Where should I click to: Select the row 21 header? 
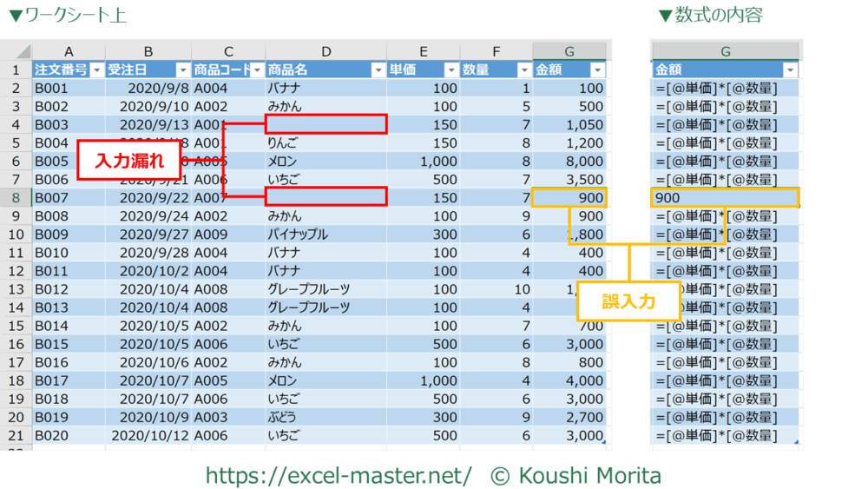click(16, 435)
